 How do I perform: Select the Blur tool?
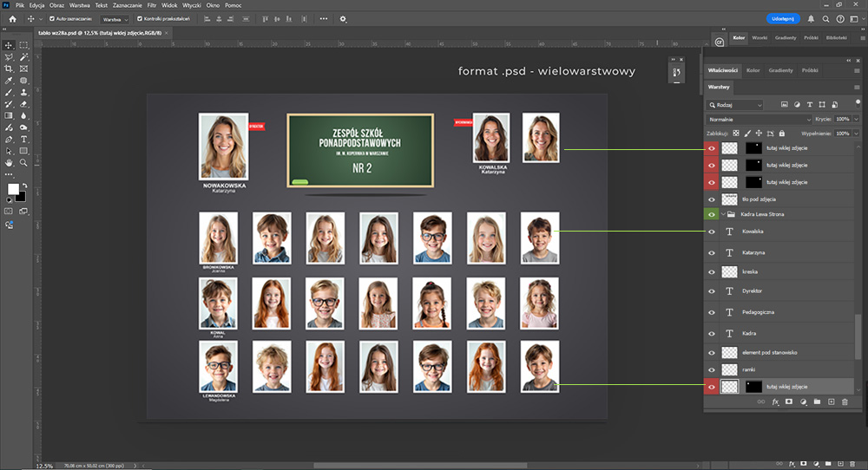point(23,115)
